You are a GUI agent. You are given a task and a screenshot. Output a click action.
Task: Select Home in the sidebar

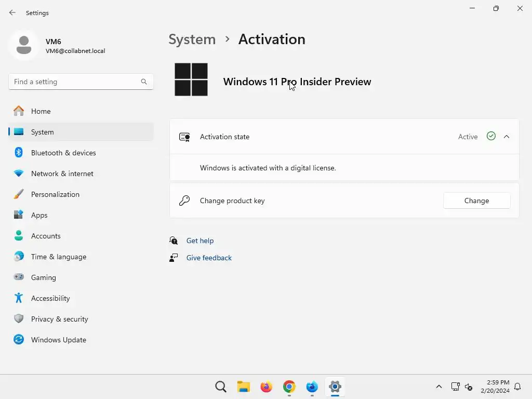coord(41,111)
